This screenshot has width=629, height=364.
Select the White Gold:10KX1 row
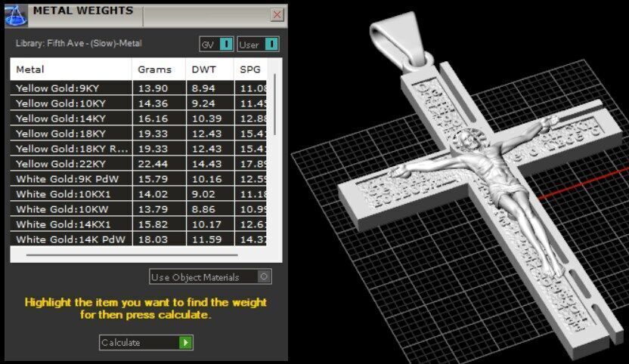click(138, 194)
